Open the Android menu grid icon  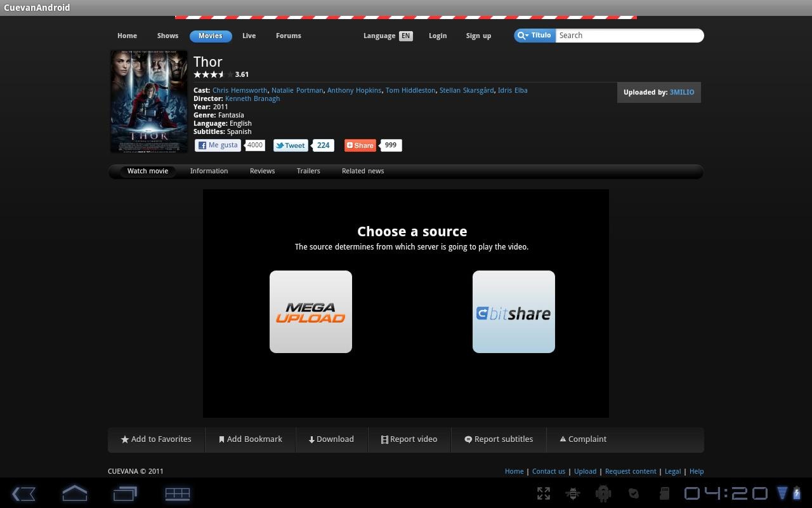[x=178, y=493]
